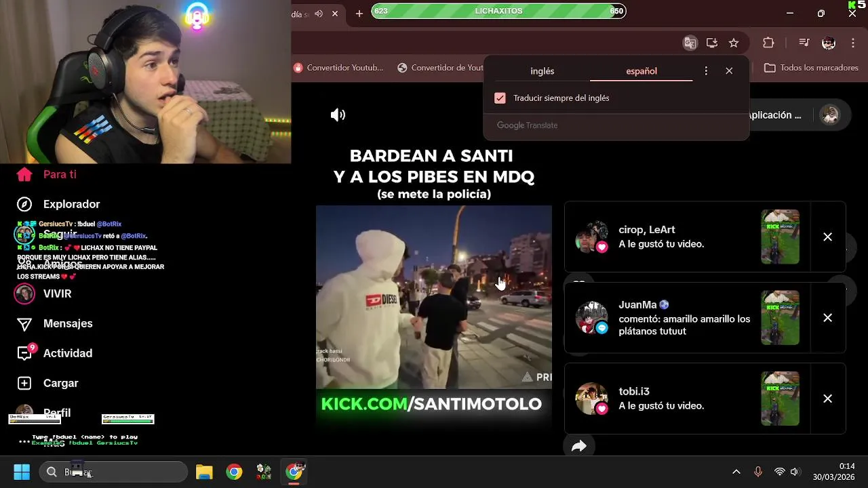Screen dimensions: 868x488
Task: Open tobi.i3 profile avatar
Action: tap(592, 399)
